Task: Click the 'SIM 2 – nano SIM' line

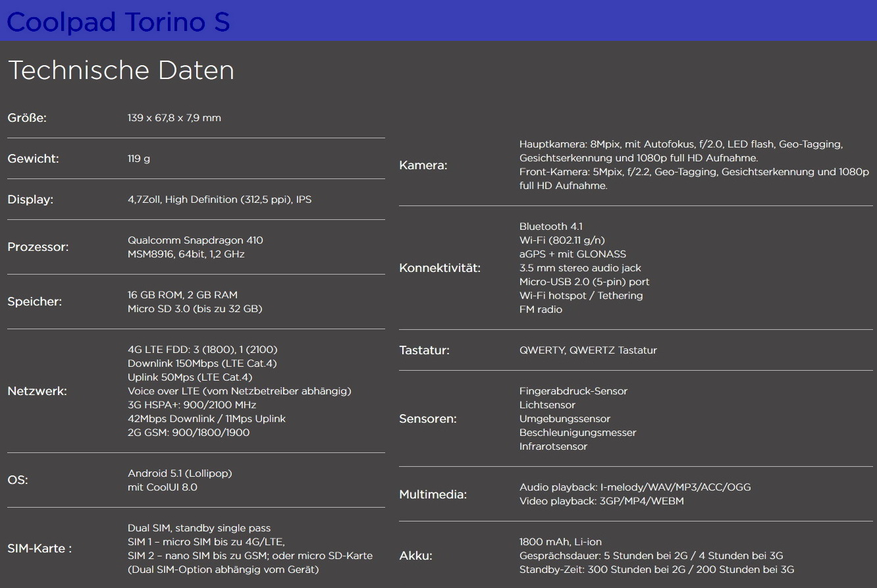Action: click(x=250, y=556)
